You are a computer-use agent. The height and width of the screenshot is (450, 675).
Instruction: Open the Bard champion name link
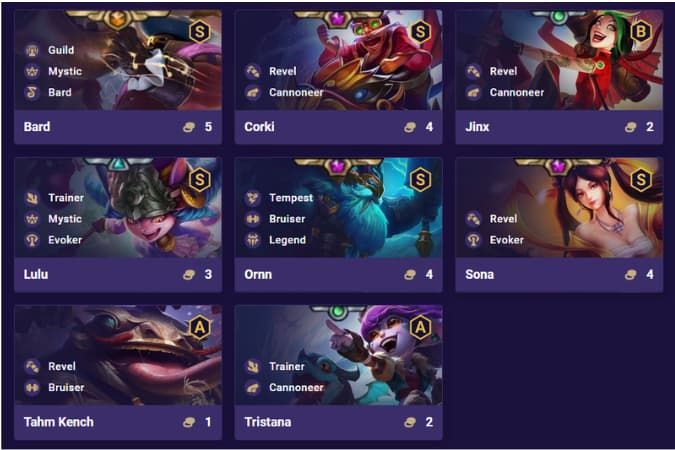click(37, 127)
